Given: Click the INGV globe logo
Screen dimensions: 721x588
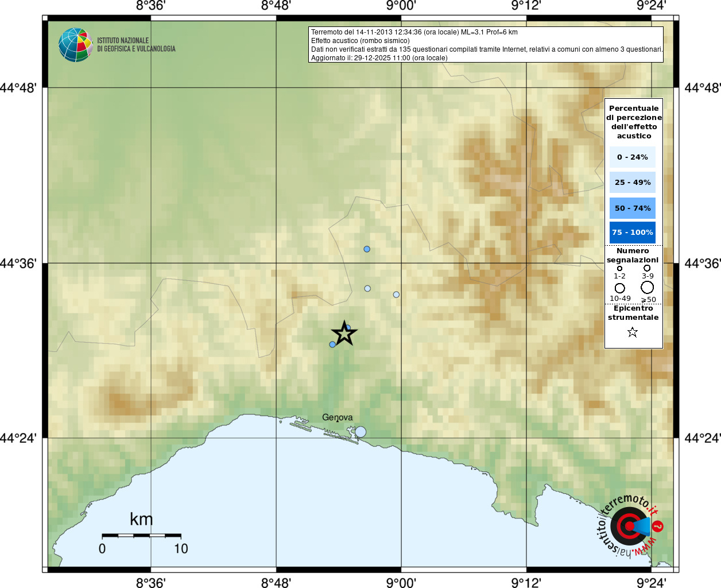Looking at the screenshot, I should click(x=75, y=45).
